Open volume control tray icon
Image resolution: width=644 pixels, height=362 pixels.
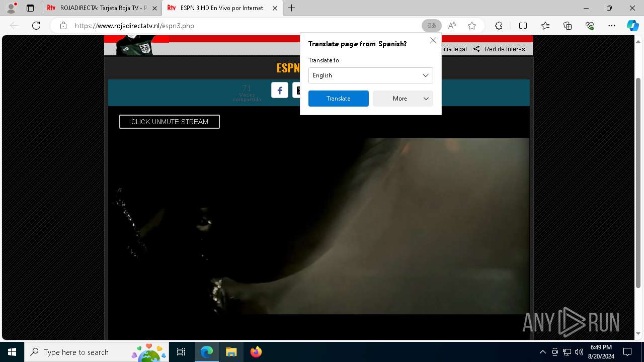[x=579, y=352]
